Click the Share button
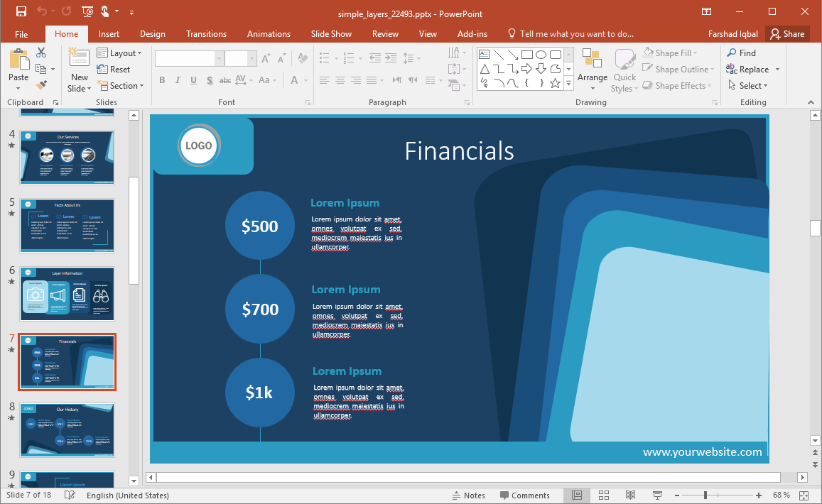The image size is (822, 504). [x=787, y=34]
